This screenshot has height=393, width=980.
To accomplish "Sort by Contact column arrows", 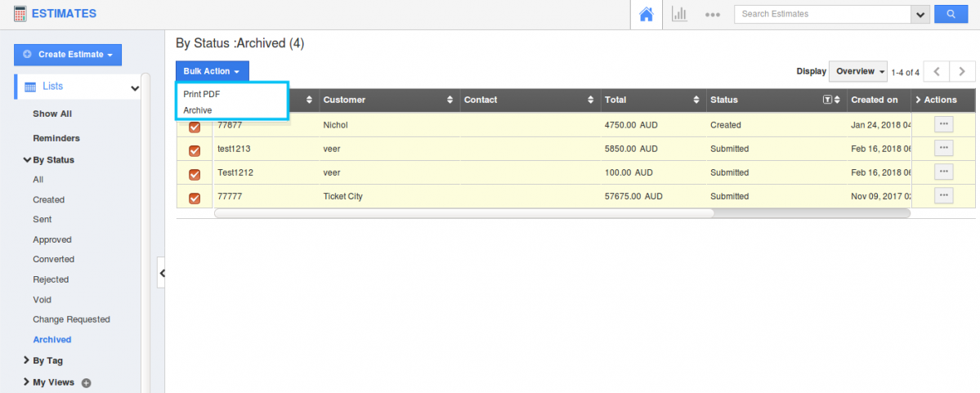I will [591, 100].
